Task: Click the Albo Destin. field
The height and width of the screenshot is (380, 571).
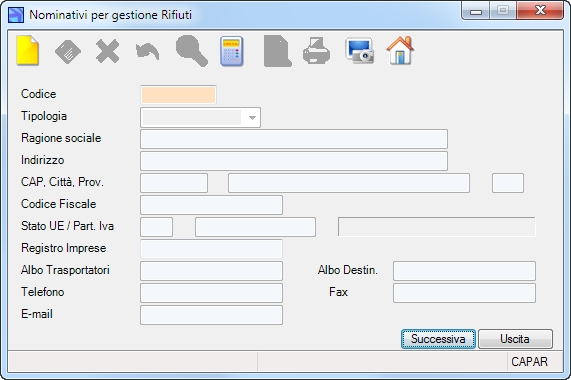Action: point(464,271)
